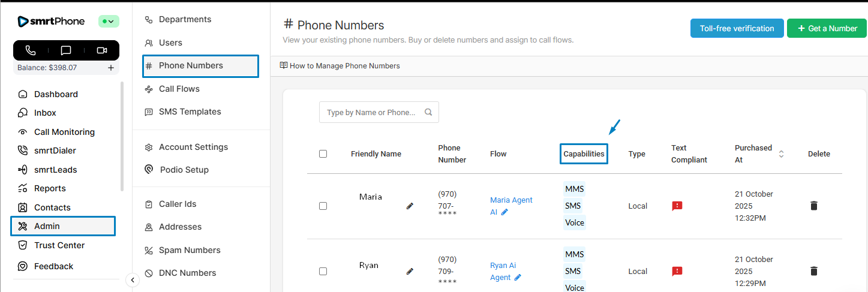
Task: Click Maria's red text compliance warning icon
Action: click(x=677, y=206)
